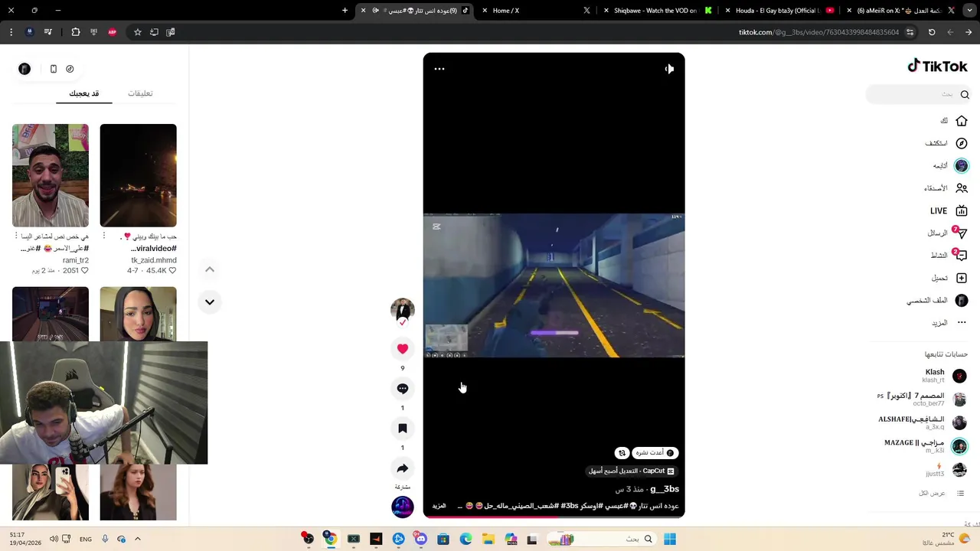The width and height of the screenshot is (980, 551).
Task: Open the OBS Studio taskbar icon
Action: [x=308, y=540]
